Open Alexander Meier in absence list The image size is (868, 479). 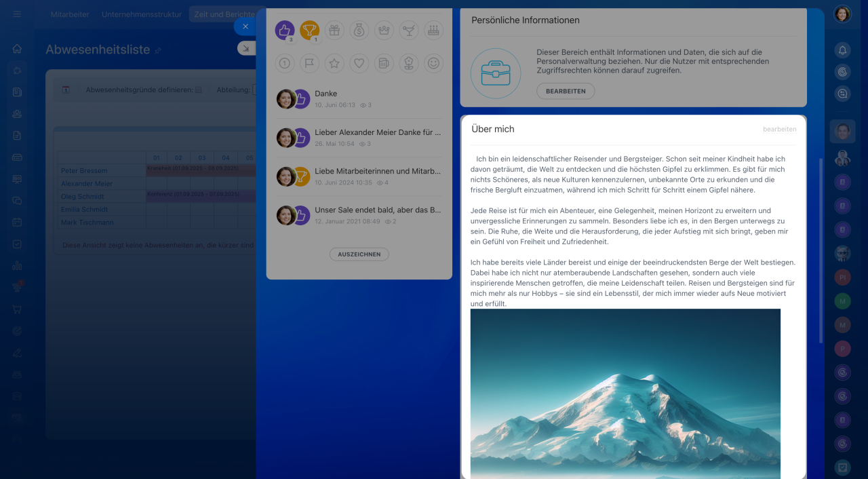click(87, 184)
